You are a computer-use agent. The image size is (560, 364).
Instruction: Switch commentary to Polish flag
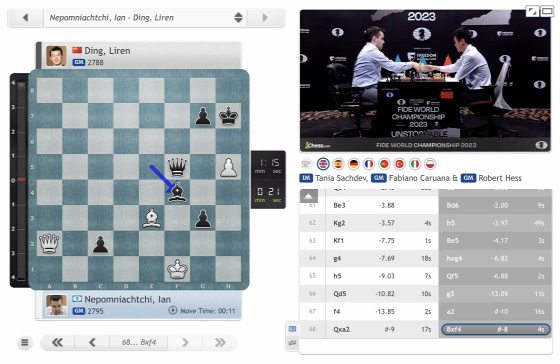[430, 164]
